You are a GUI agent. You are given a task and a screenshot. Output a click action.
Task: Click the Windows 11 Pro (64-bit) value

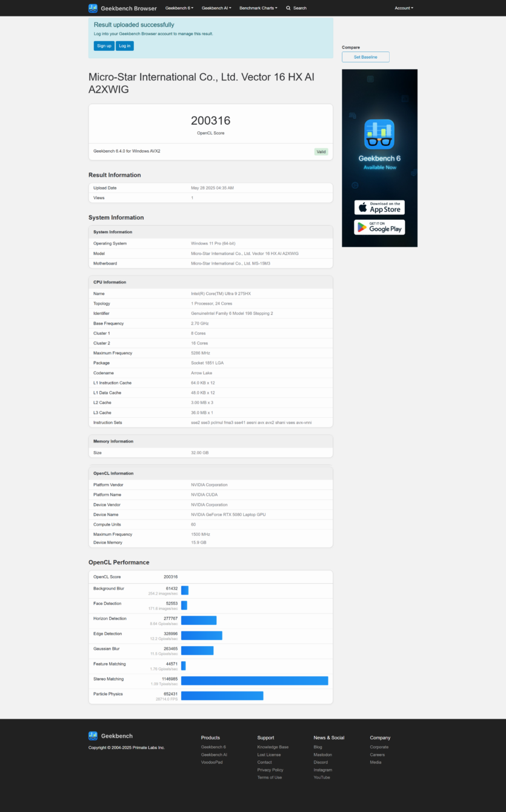pos(214,243)
